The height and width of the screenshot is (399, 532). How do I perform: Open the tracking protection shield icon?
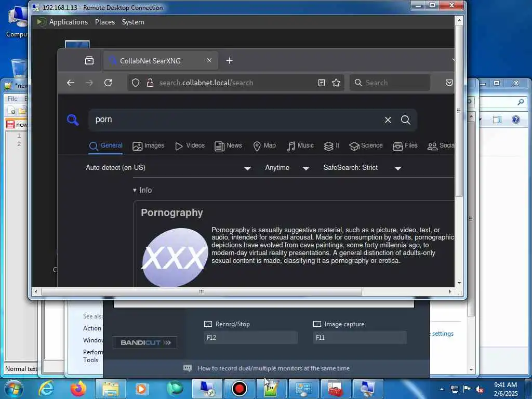point(136,83)
